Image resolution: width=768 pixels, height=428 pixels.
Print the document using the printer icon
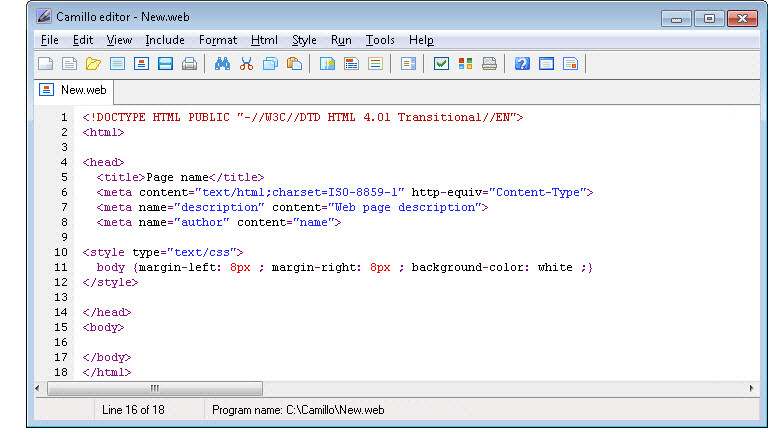point(189,64)
